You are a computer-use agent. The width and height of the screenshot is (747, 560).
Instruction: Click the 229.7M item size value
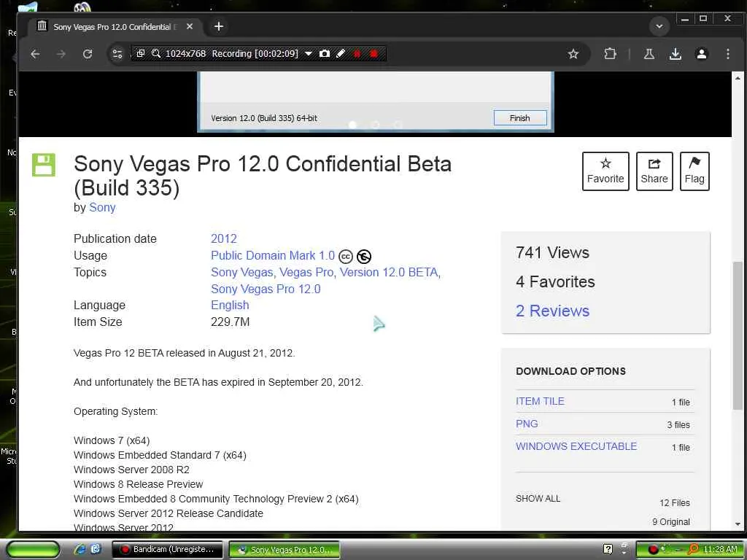[x=230, y=322]
